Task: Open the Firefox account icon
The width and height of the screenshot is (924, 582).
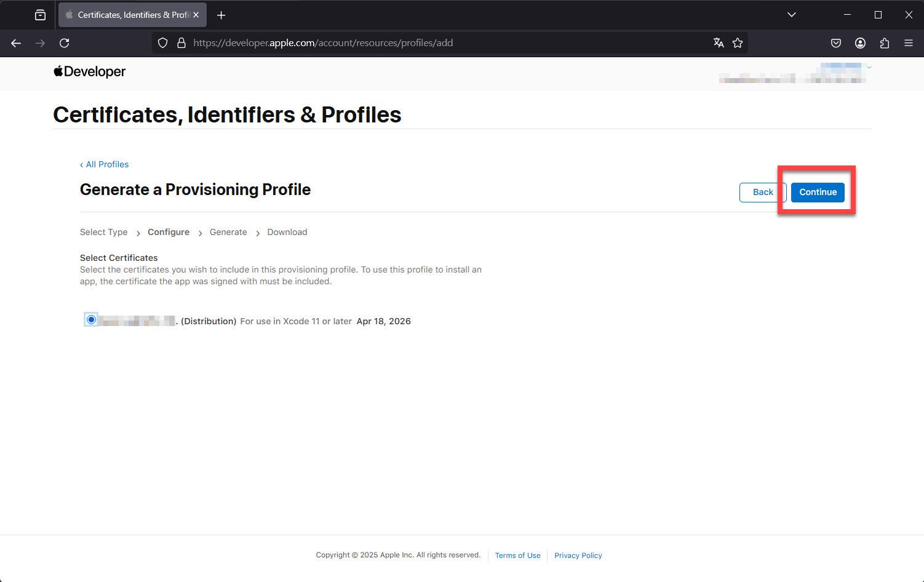Action: 860,43
